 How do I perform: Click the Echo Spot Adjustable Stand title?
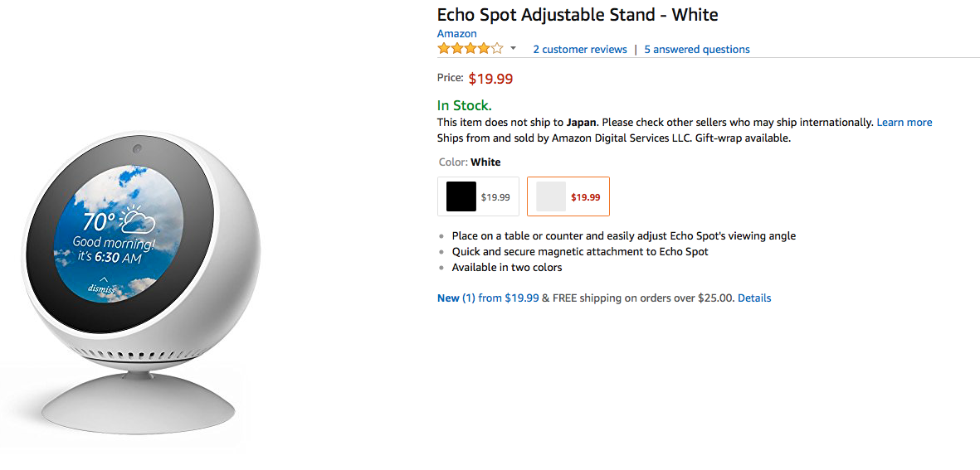tap(577, 15)
